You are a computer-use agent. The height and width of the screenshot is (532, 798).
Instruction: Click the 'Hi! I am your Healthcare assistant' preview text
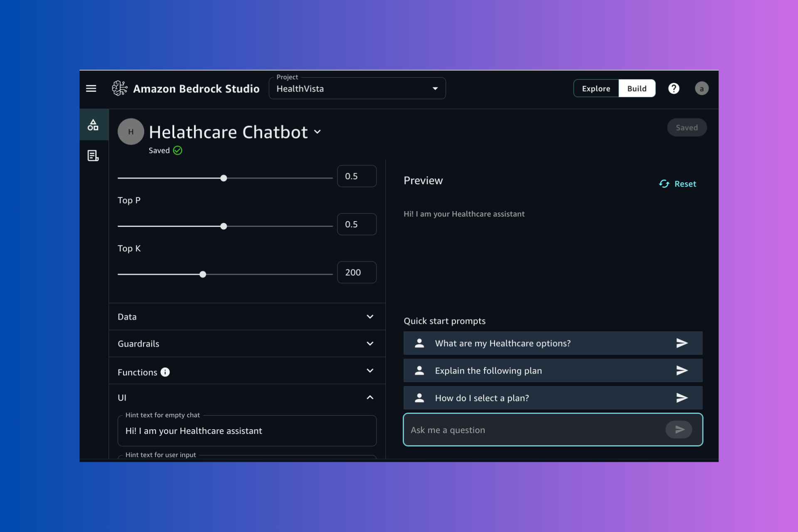point(464,214)
